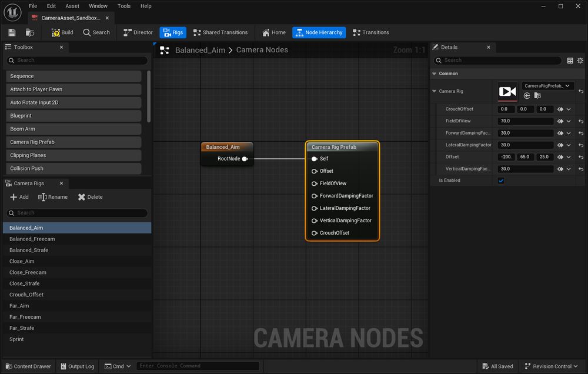
Task: Click the FieldOfView value field
Action: 525,121
